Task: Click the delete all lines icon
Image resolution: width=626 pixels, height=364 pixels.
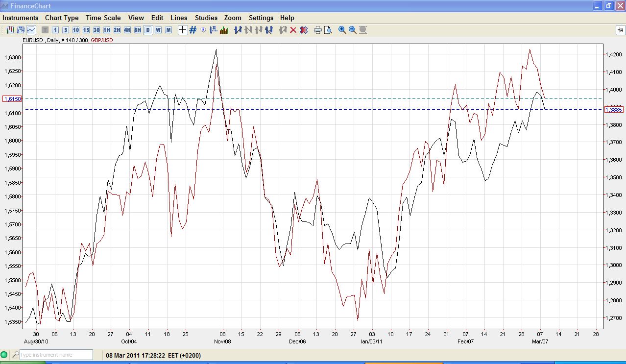Action: pos(304,30)
